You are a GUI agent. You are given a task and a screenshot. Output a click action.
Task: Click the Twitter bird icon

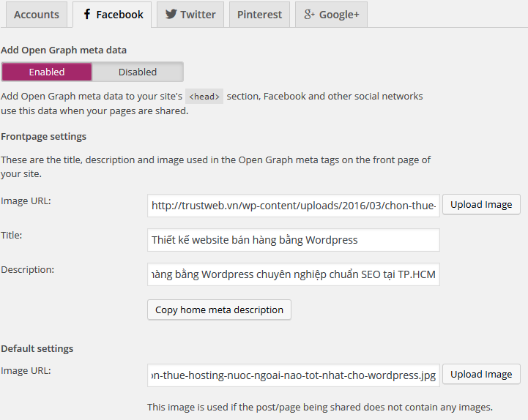pyautogui.click(x=171, y=14)
